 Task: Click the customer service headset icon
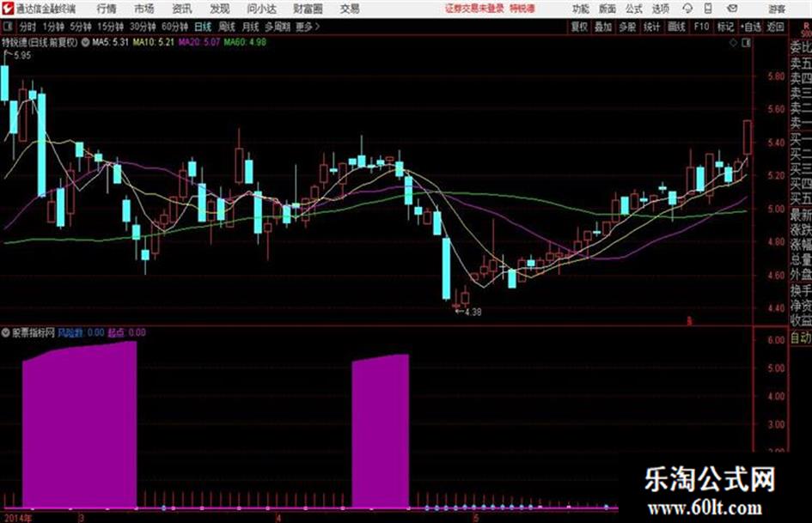[687, 9]
